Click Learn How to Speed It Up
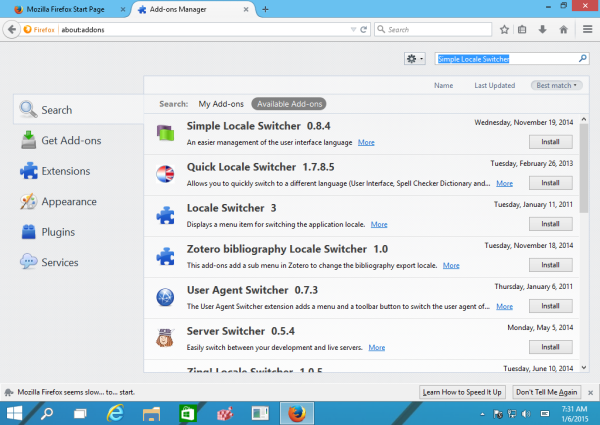 pos(462,392)
